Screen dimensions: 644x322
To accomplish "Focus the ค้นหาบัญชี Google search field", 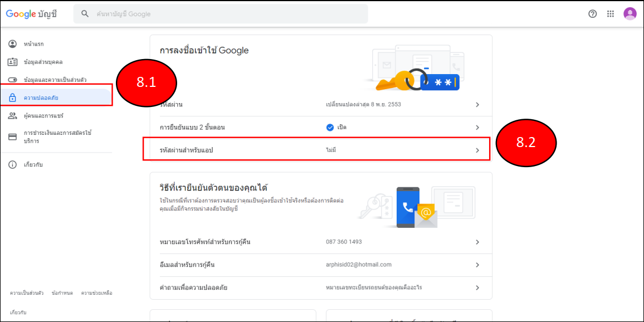I will [x=221, y=13].
